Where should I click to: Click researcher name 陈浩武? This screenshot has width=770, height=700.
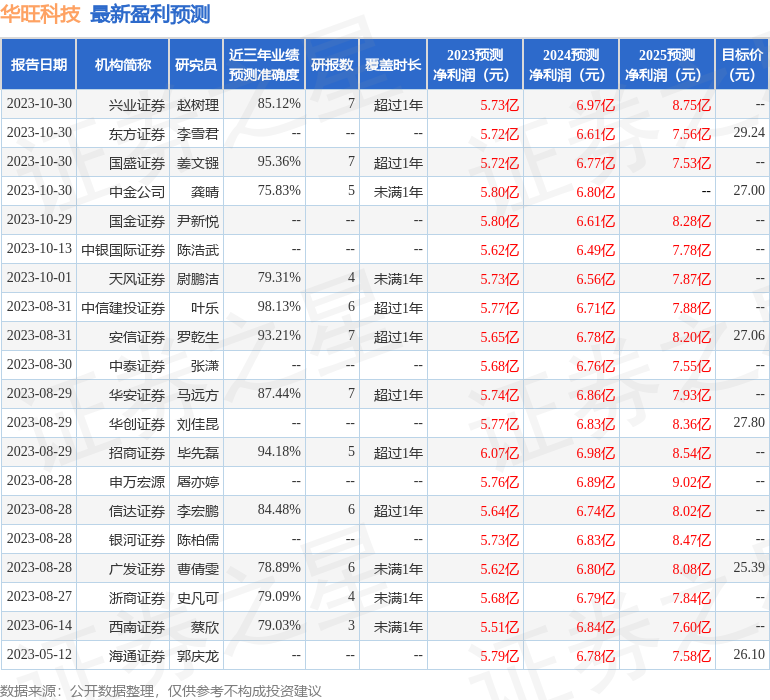pos(197,250)
